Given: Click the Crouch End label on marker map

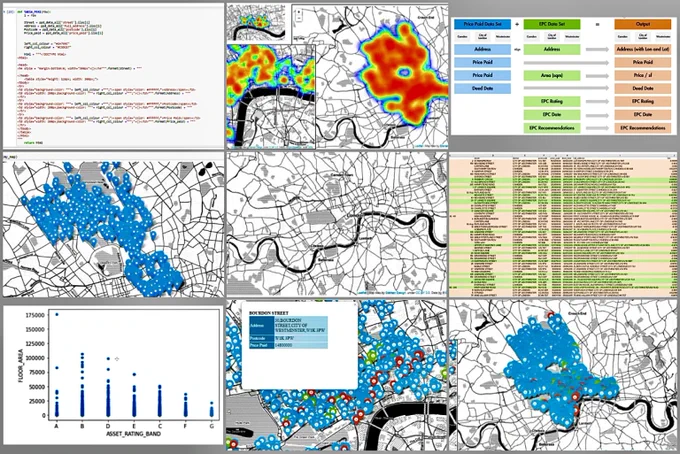Looking at the screenshot, I should (x=577, y=313).
